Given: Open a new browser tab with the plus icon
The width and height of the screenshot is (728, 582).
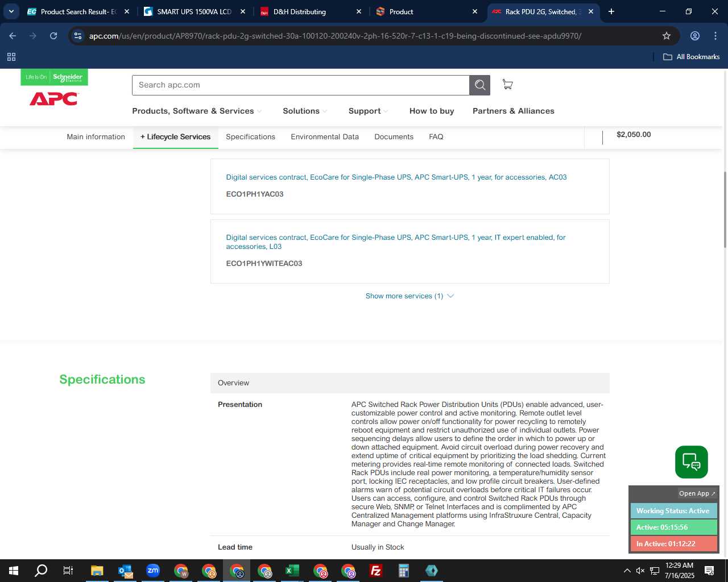Looking at the screenshot, I should (x=611, y=11).
